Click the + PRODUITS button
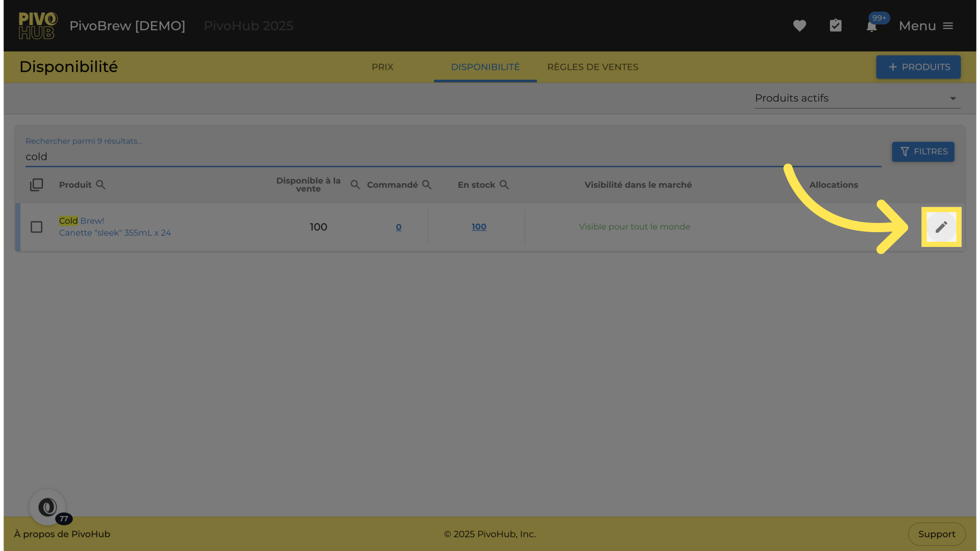Screen dimensions: 980x551 [x=918, y=67]
